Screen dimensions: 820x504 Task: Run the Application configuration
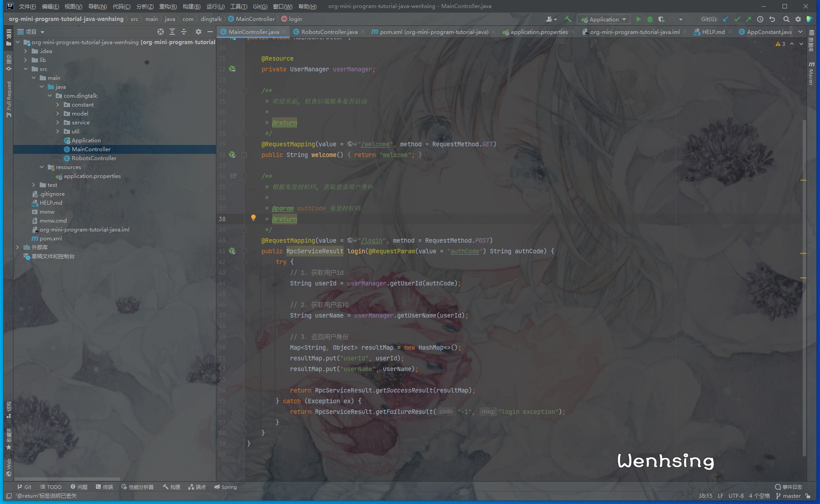[638, 19]
